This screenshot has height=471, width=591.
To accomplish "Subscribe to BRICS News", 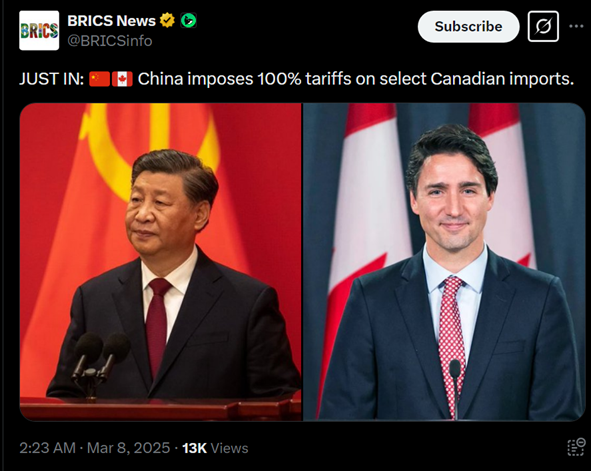I will (x=469, y=26).
